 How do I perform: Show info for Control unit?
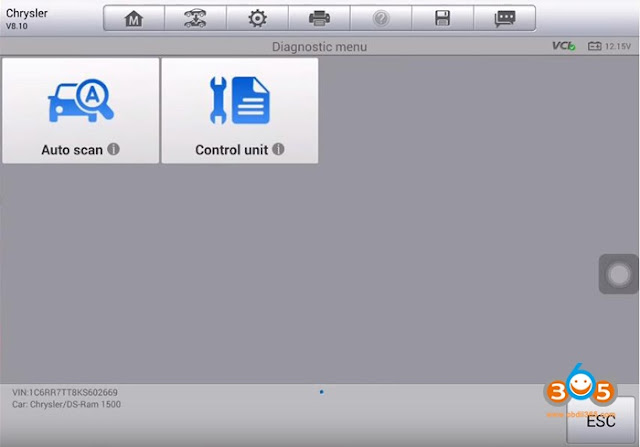pyautogui.click(x=278, y=149)
